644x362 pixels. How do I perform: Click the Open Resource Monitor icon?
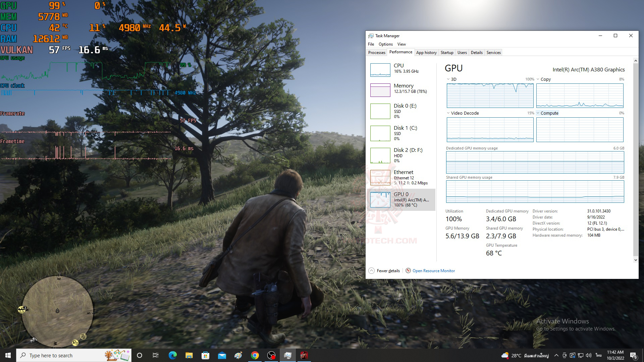pos(408,270)
